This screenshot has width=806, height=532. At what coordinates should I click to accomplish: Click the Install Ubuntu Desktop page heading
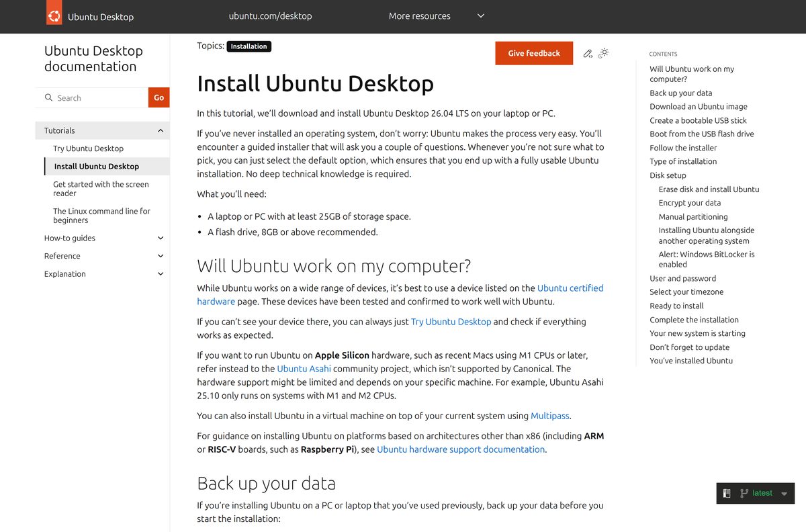(x=315, y=84)
